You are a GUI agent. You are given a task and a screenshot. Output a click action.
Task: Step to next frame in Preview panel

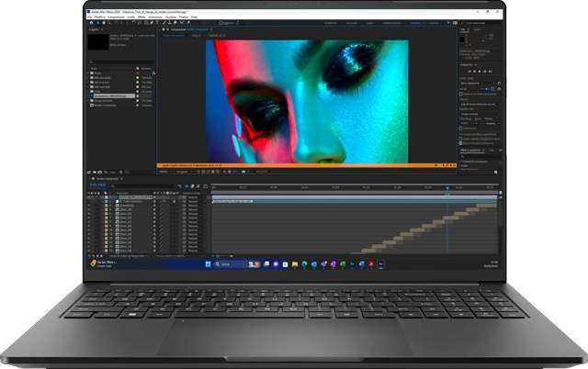(485, 72)
